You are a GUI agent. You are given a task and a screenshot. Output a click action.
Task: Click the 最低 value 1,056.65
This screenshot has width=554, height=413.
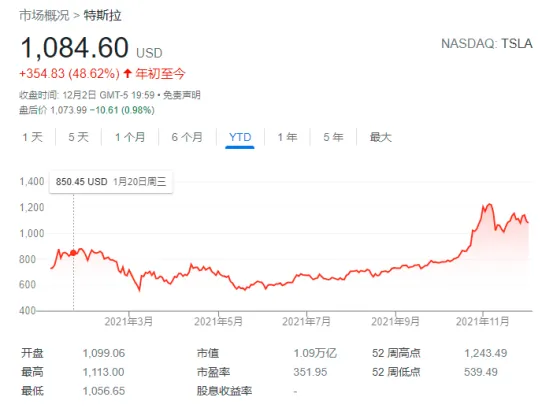104,391
